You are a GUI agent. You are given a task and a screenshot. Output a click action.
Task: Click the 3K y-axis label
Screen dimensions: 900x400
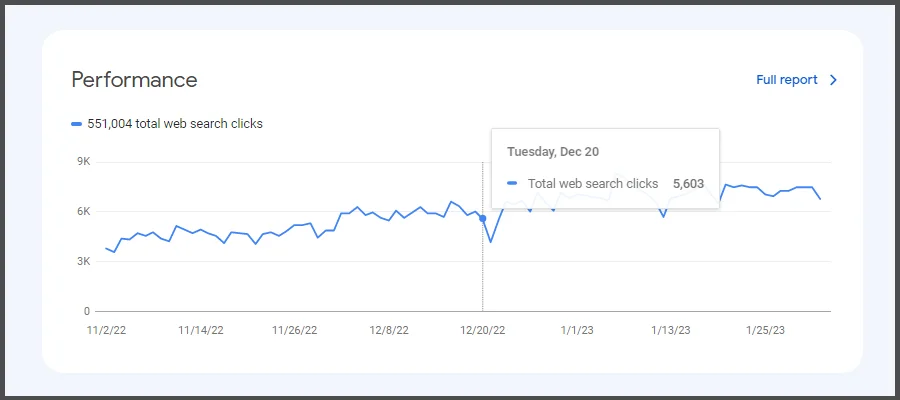pos(84,262)
